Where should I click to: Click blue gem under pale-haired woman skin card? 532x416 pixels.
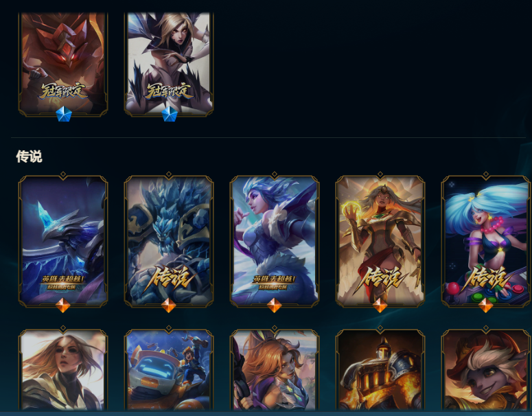(170, 114)
